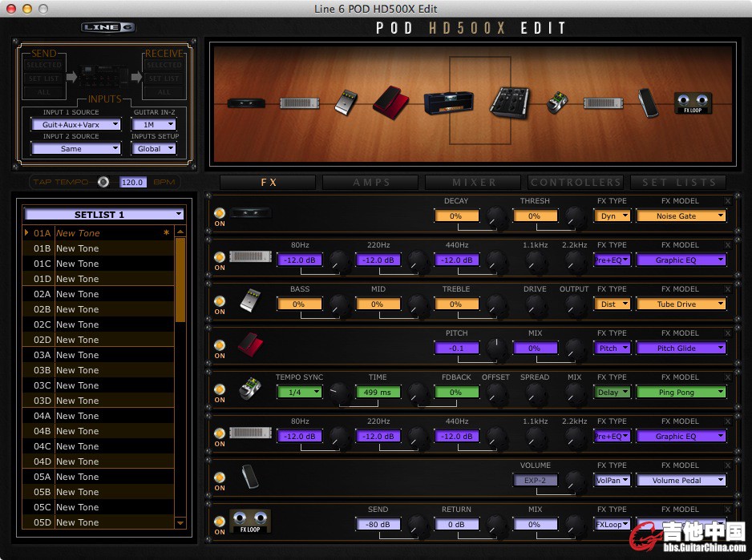Click the Send SET LIST button

pos(43,79)
